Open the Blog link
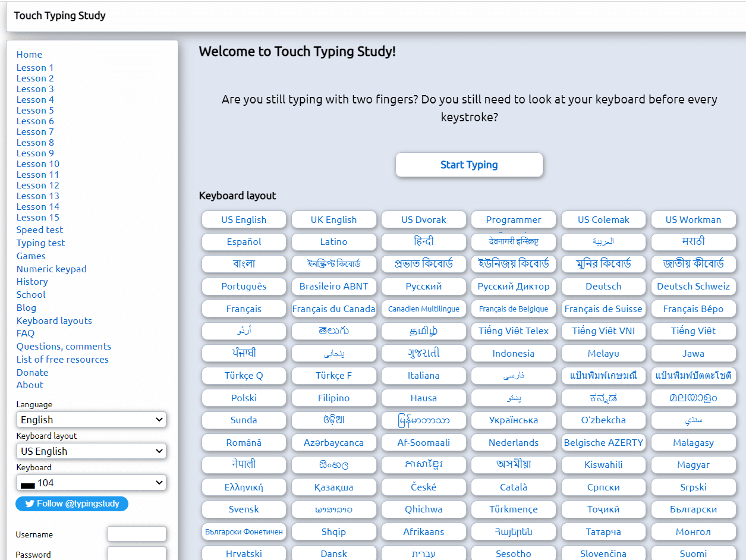Viewport: 746px width, 560px height. 26,308
